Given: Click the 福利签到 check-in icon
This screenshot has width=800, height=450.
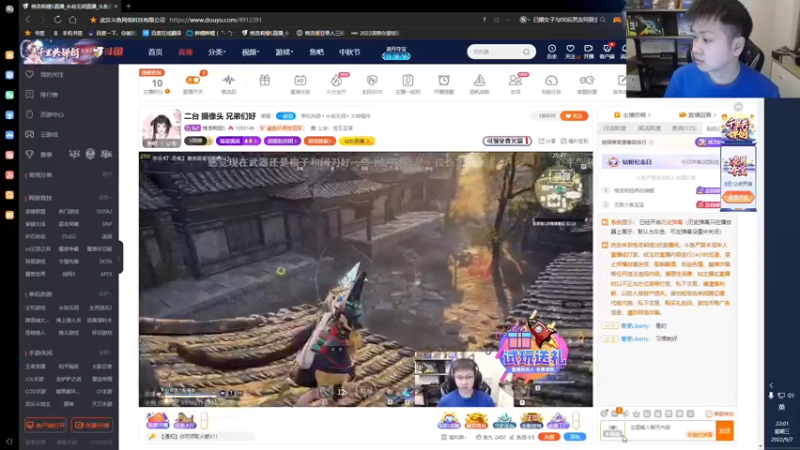Looking at the screenshot, I should [x=574, y=141].
